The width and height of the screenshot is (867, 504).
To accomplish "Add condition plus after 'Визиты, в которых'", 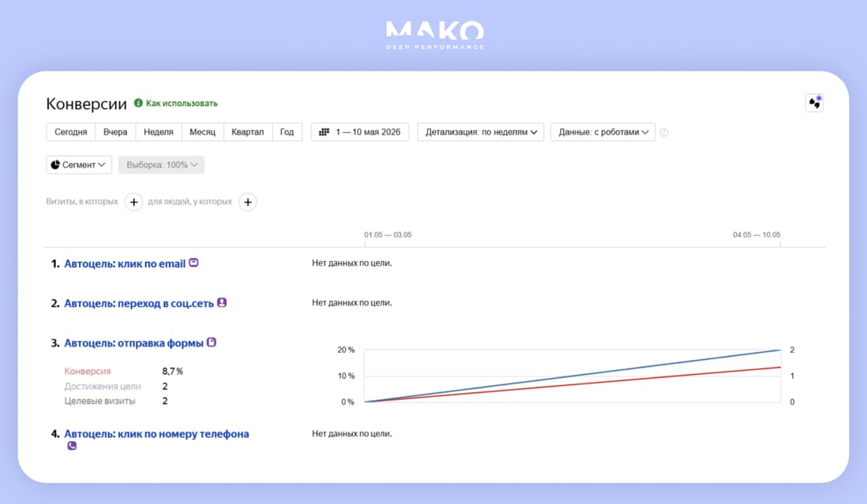I will [134, 202].
